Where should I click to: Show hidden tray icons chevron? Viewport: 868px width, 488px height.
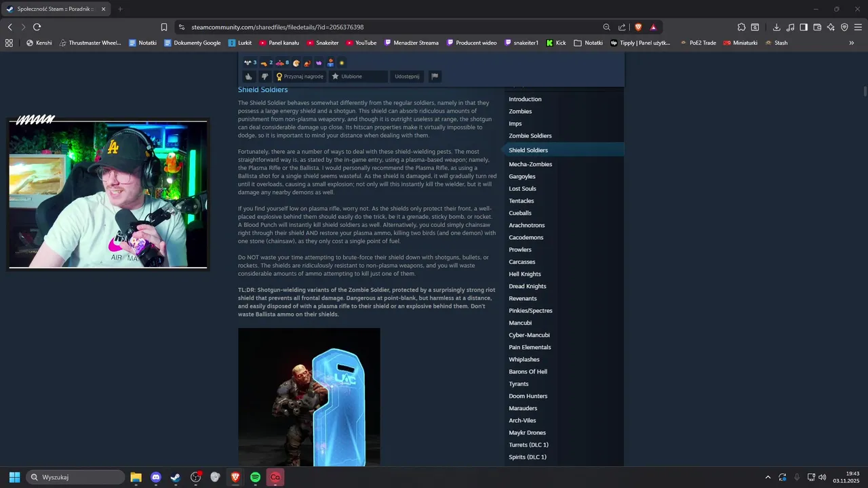[x=768, y=477]
